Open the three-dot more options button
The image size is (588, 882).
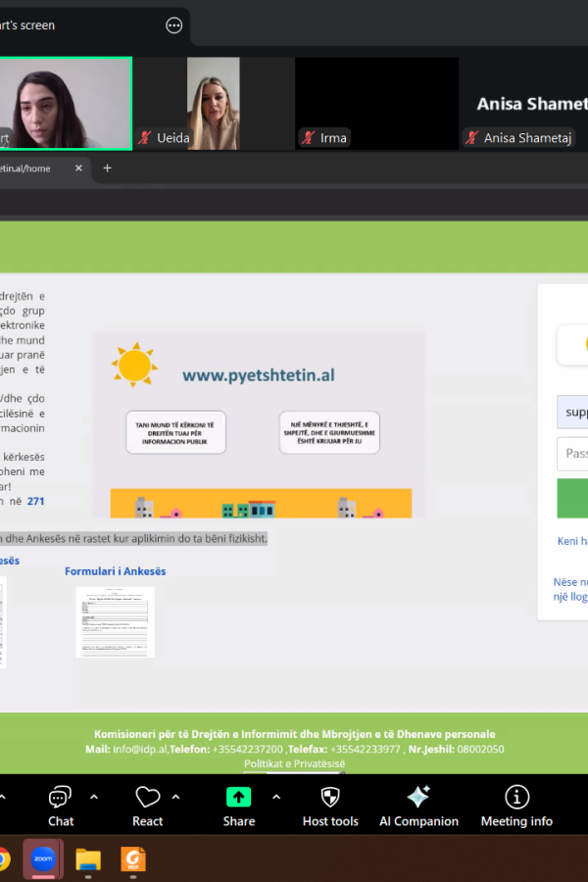tap(174, 25)
